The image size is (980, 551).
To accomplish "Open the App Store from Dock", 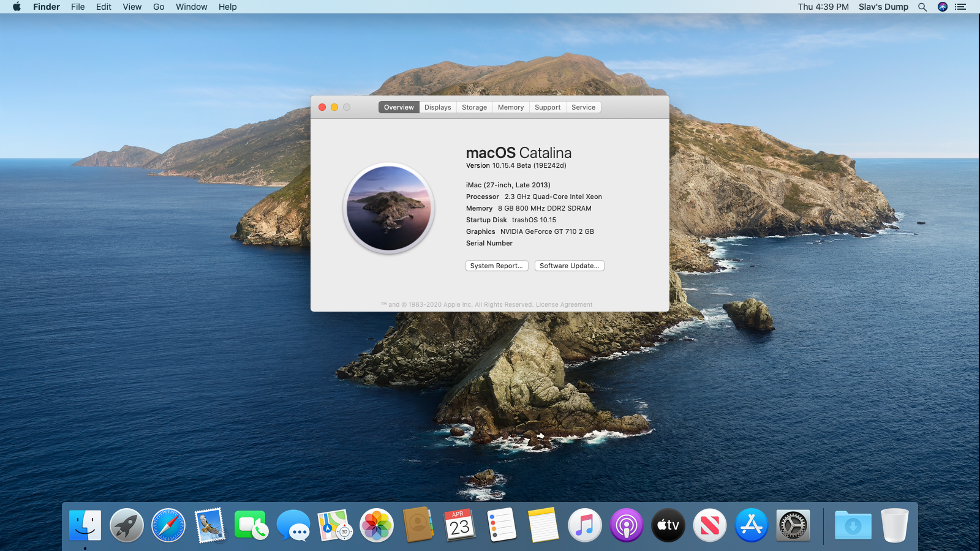I will (752, 525).
